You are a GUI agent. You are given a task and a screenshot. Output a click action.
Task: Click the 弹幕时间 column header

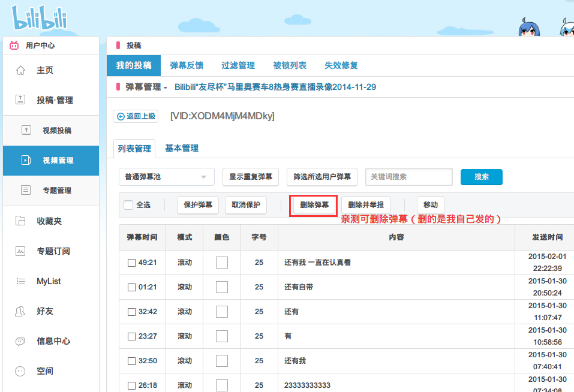[x=142, y=237]
